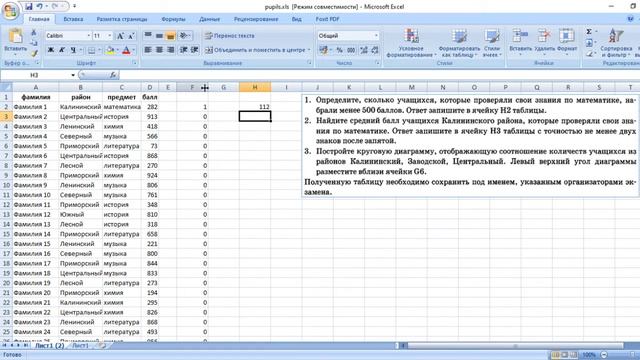Screen dimensions: 640x360
Task: Click the AutoSum sigma icon
Action: [x=589, y=32]
